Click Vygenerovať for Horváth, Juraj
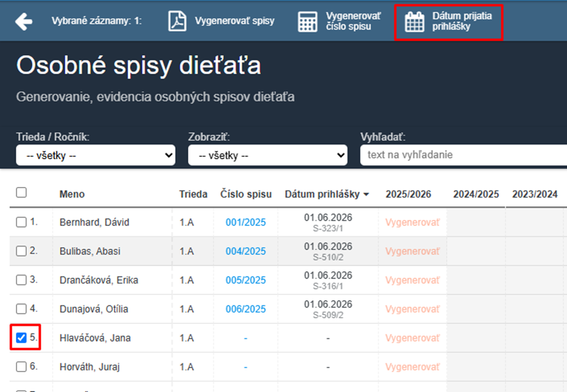The width and height of the screenshot is (567, 392). click(412, 367)
